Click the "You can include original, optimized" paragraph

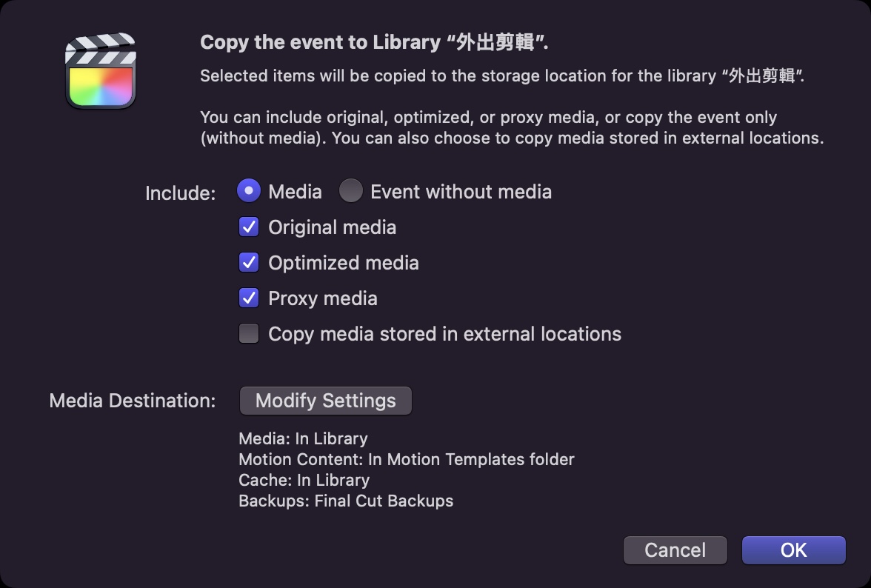511,128
